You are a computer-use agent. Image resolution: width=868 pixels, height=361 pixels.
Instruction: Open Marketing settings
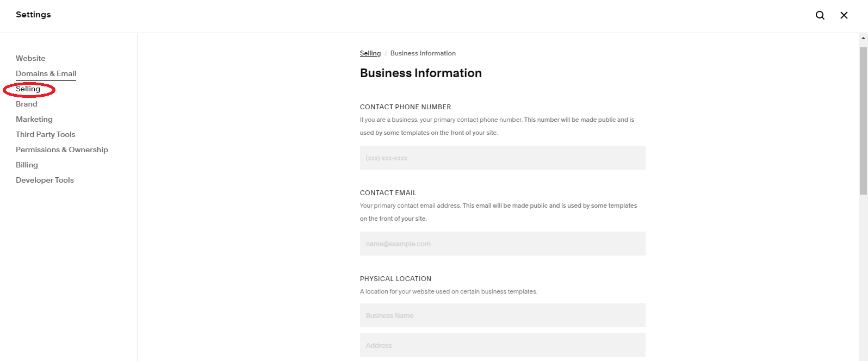(x=34, y=119)
